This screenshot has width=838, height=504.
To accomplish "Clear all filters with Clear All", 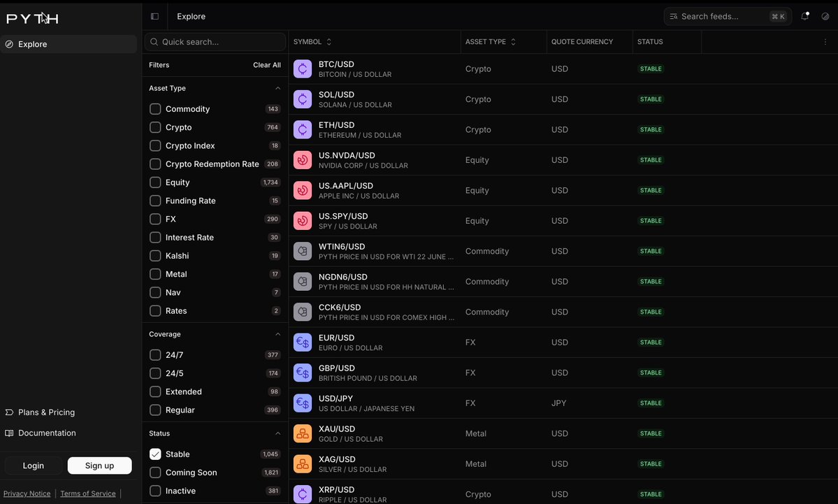I will coord(267,65).
